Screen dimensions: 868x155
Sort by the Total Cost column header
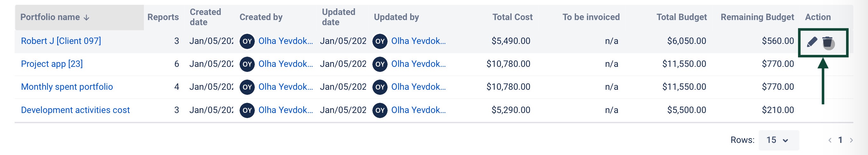512,17
